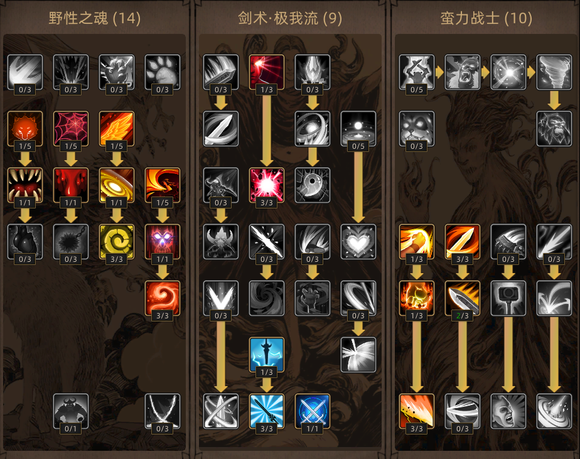Select the hammer skill icon

click(508, 298)
